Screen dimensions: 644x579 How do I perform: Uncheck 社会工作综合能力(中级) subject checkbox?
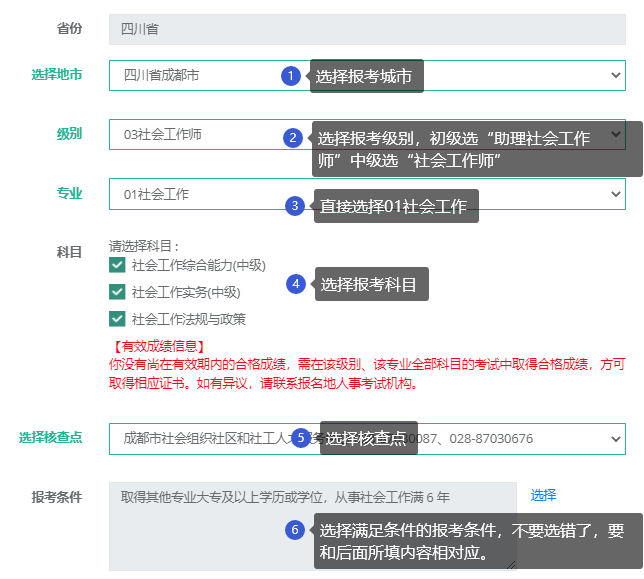[x=118, y=265]
